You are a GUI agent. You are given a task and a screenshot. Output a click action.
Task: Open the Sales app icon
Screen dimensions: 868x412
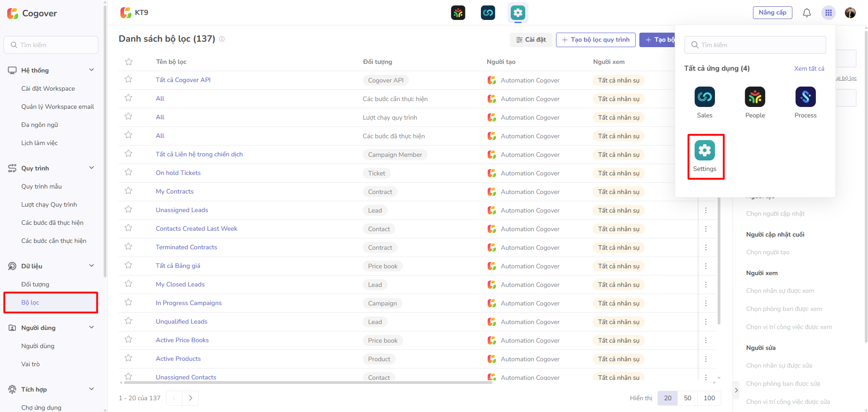pyautogui.click(x=705, y=97)
